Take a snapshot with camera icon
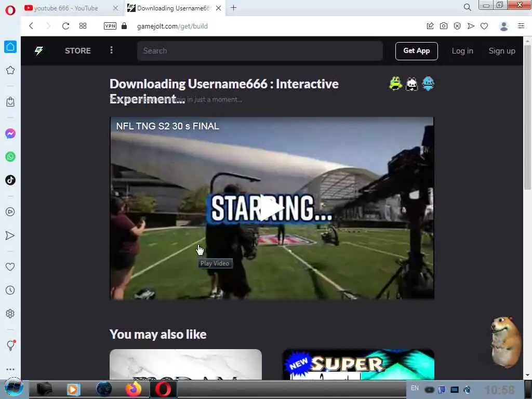Viewport: 532px width, 399px height. (444, 26)
